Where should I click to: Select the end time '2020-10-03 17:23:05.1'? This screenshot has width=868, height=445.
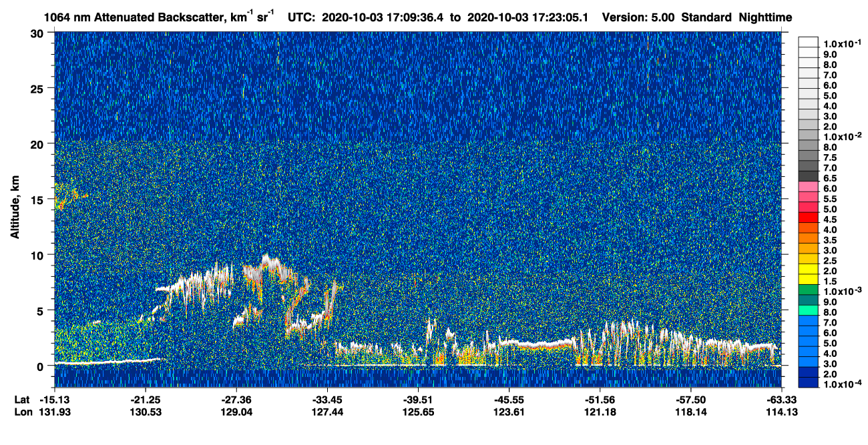click(x=527, y=17)
